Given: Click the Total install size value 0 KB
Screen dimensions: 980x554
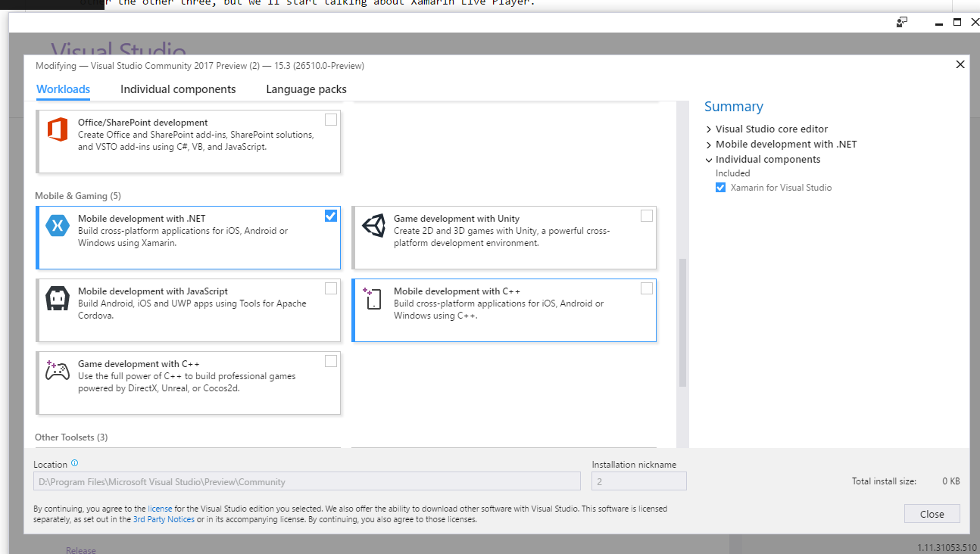Looking at the screenshot, I should click(x=951, y=481).
